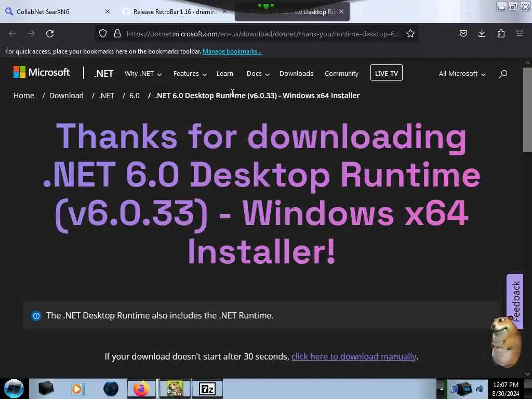Open hamster Box taskbar icon

[x=175, y=389]
